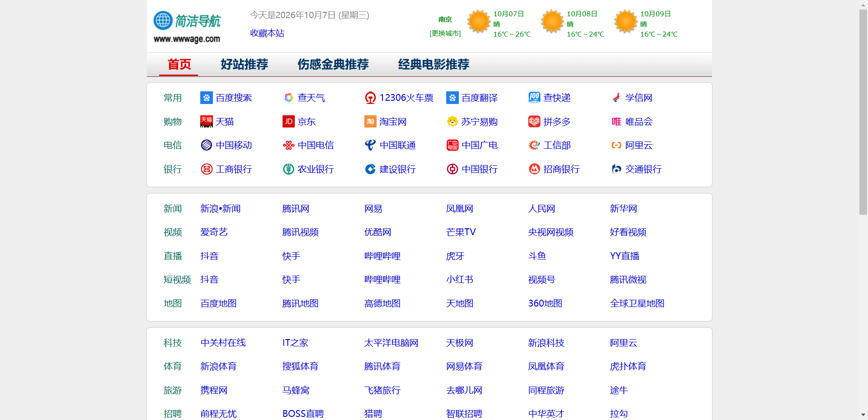This screenshot has height=420, width=868.
Task: Open the 新浪•新闻 link
Action: click(220, 208)
